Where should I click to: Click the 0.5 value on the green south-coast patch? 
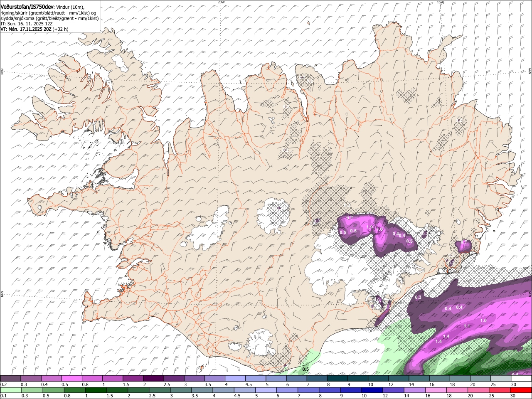pos(305,369)
